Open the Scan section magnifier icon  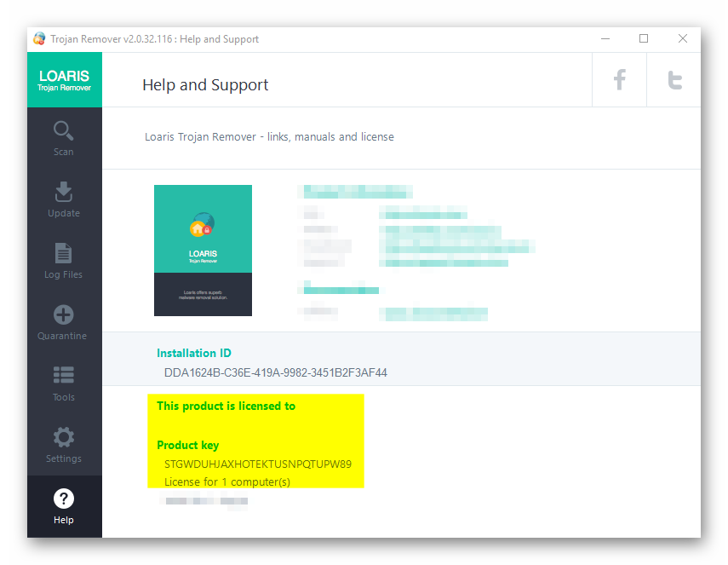click(64, 130)
